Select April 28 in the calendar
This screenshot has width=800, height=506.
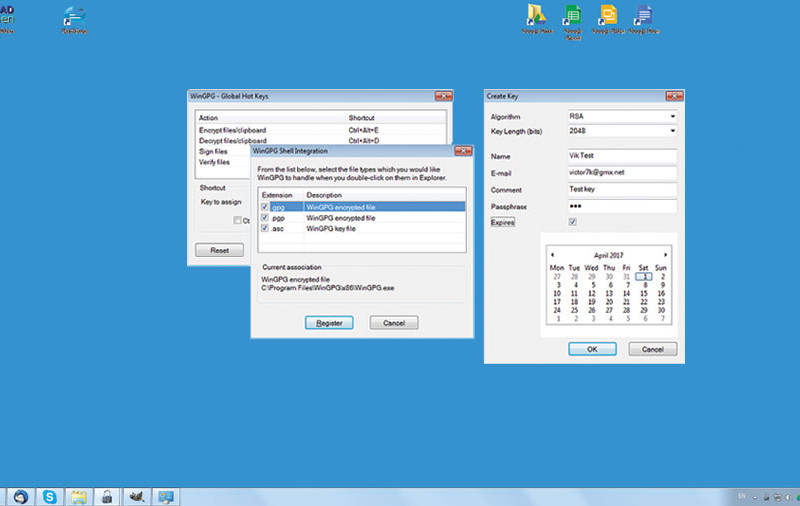627,310
